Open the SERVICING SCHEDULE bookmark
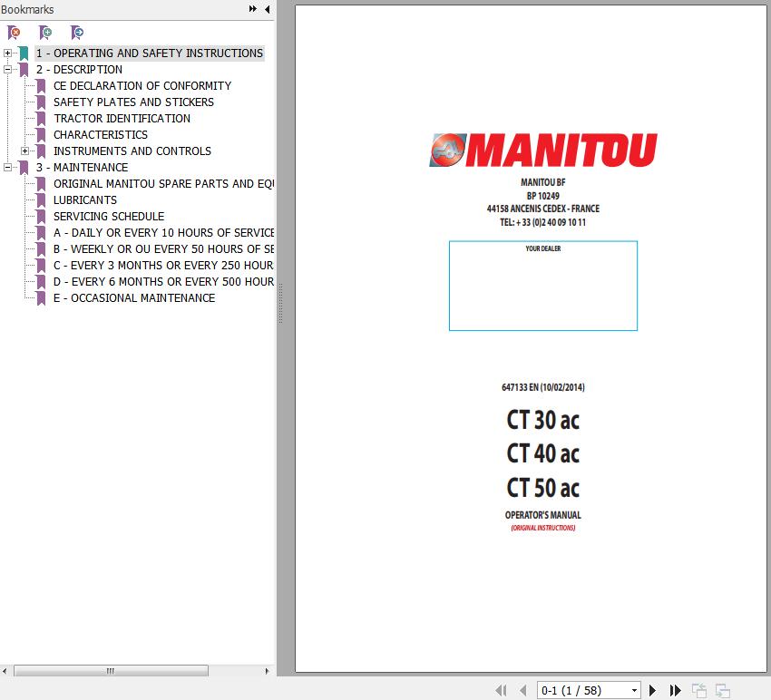The width and height of the screenshot is (771, 700). click(109, 217)
